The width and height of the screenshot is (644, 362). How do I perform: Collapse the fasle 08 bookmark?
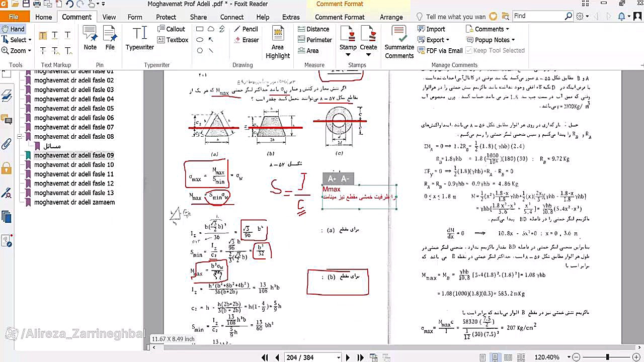coord(20,136)
